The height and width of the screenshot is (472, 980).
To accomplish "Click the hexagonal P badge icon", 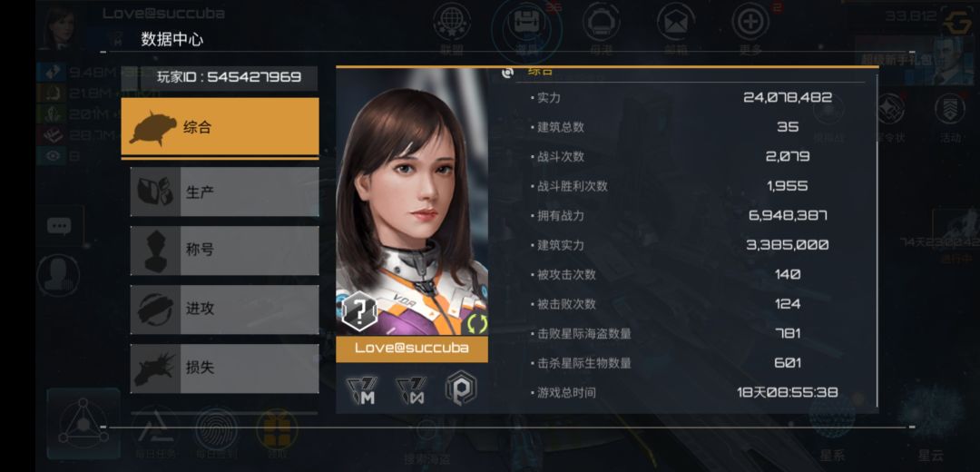I will 461,388.
